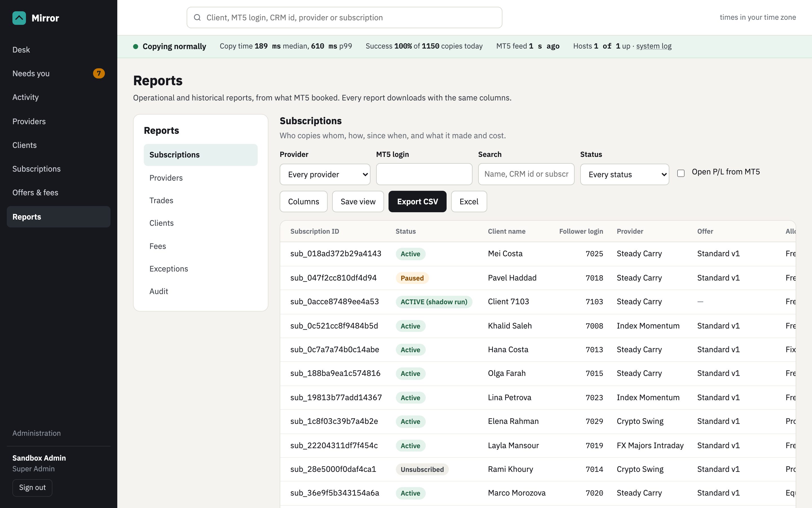This screenshot has height=508, width=812.
Task: Click client name Khalid Saleh
Action: 510,326
